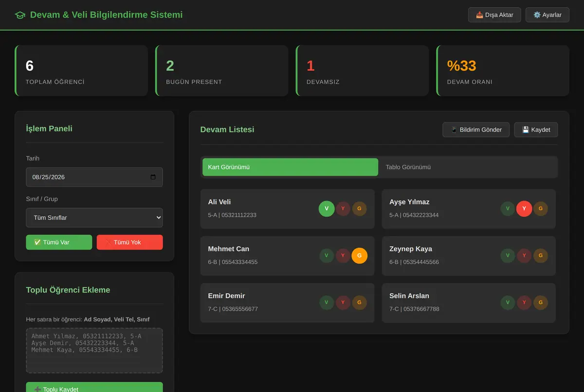Toggle Mehmet Can late (G) status
The image size is (584, 392).
tap(359, 256)
